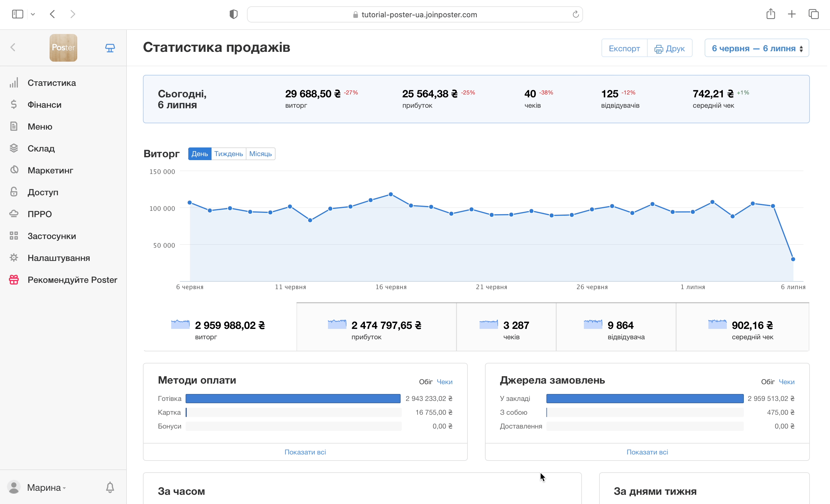
Task: Select the середній чек metric tab
Action: coord(742,327)
